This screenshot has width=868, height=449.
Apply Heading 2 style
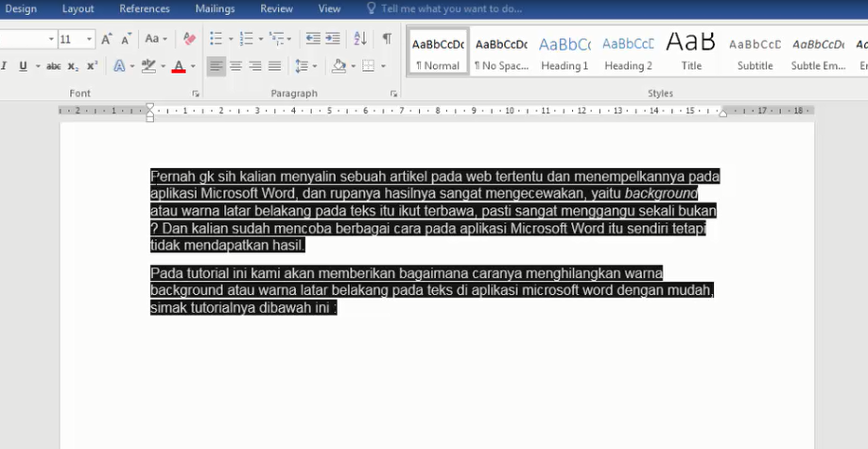628,52
